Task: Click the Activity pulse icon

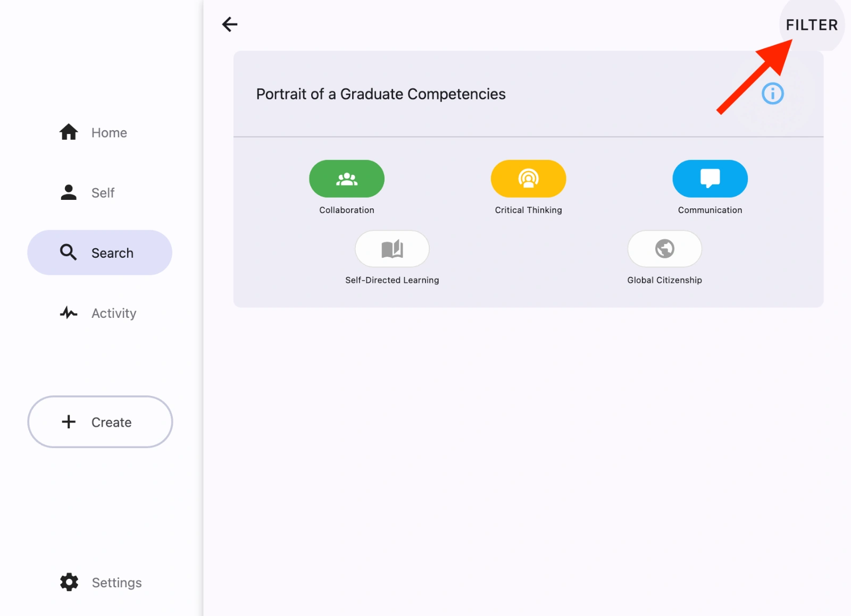Action: 69,313
